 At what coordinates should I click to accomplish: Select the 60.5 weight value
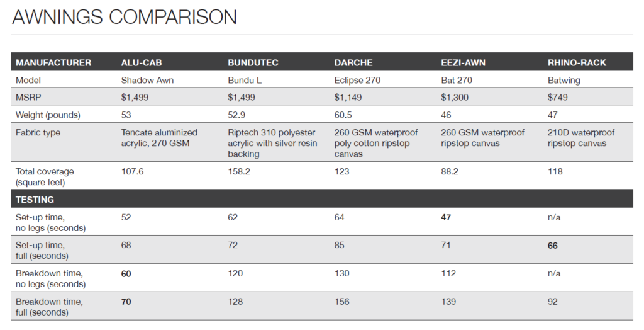pyautogui.click(x=343, y=115)
